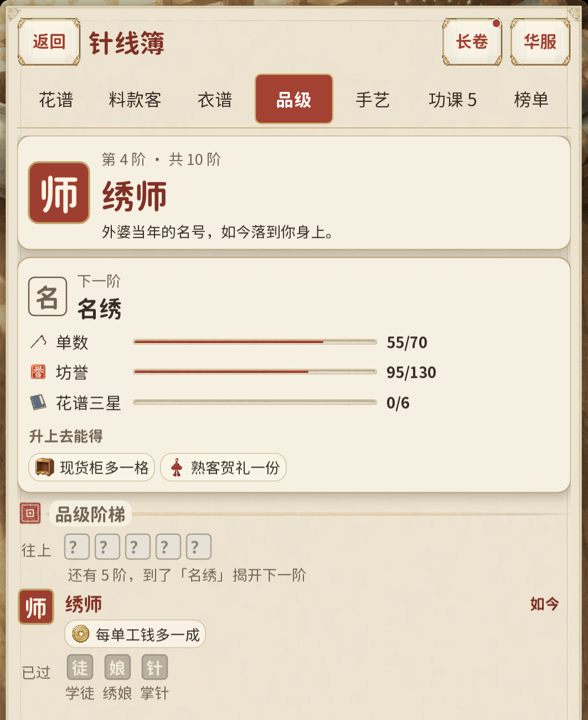The height and width of the screenshot is (720, 588).
Task: Tap the passed rank 针 badge
Action: click(154, 667)
